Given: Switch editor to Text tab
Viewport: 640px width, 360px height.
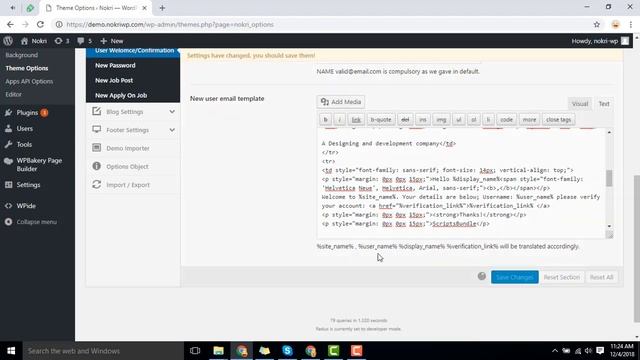Looking at the screenshot, I should (604, 104).
